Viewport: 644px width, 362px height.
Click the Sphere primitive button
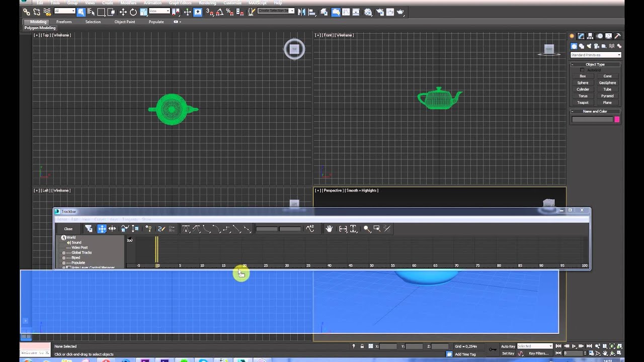click(583, 82)
